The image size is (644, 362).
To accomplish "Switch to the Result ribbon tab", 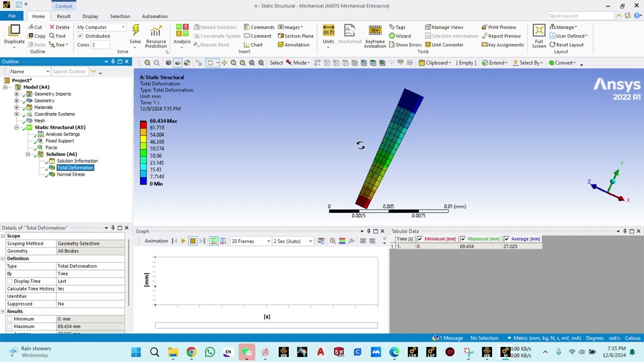I will (x=63, y=16).
